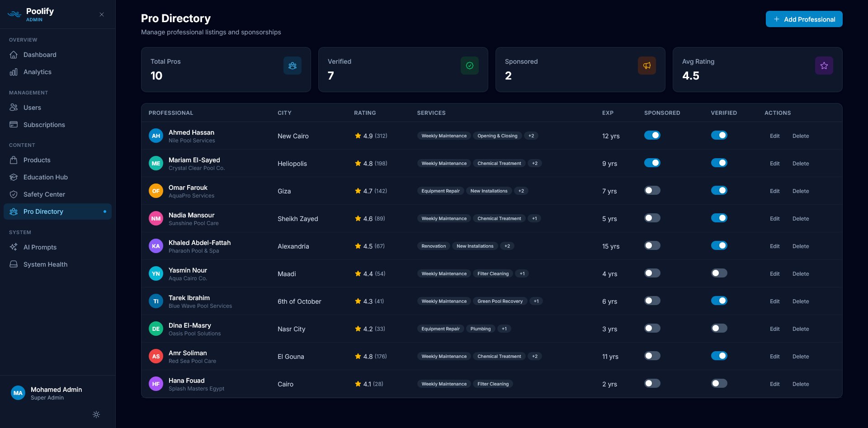Expand the +1 badge for Nadia Mansour's services

[534, 218]
